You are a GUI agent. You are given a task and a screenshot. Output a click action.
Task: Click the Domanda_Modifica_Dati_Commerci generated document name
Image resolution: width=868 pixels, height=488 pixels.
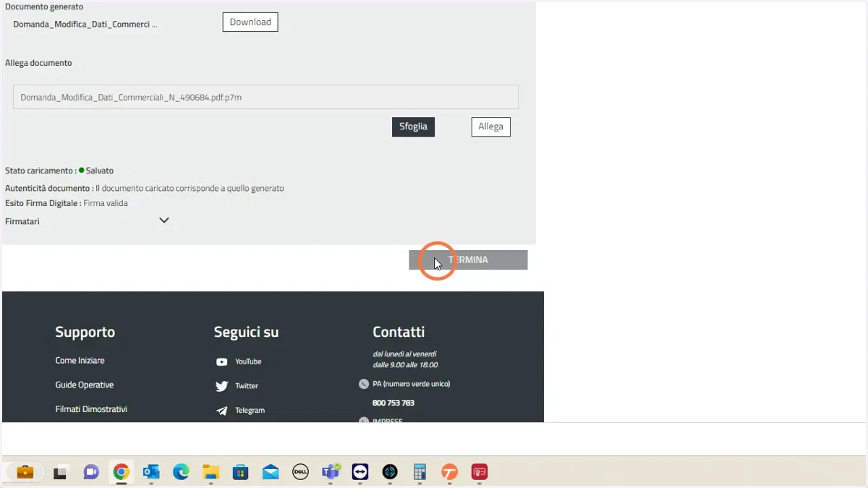click(x=85, y=24)
